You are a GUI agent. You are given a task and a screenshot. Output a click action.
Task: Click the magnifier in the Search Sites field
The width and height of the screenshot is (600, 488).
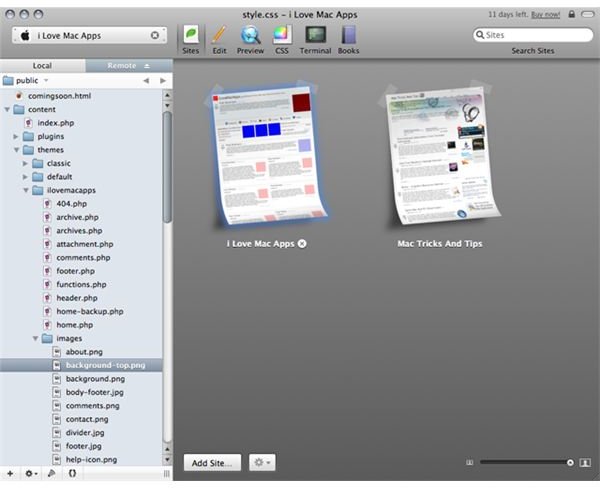pyautogui.click(x=480, y=35)
